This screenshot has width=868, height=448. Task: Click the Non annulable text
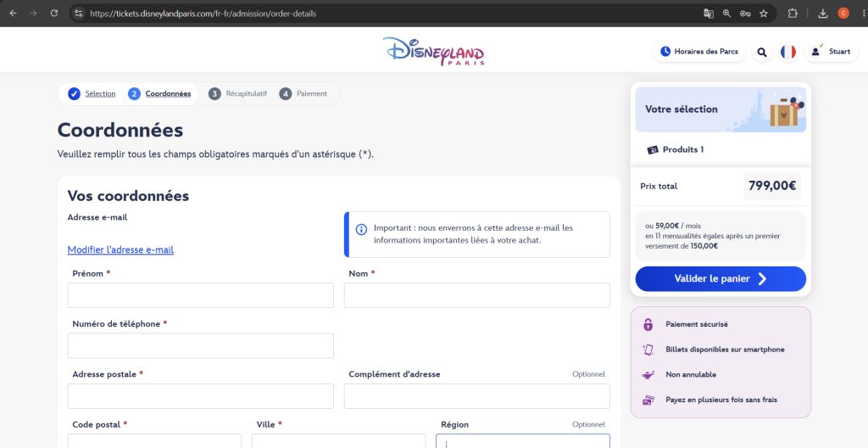click(691, 375)
